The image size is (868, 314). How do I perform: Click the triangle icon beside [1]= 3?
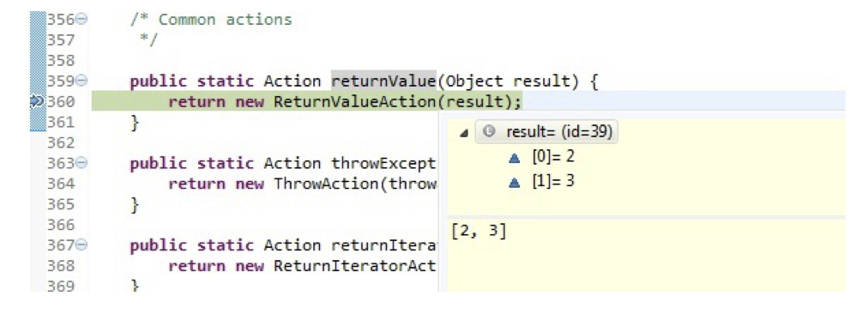[x=514, y=182]
